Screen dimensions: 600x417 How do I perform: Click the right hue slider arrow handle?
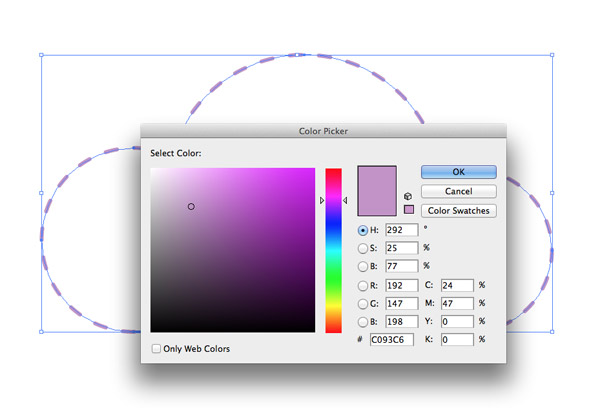(345, 200)
